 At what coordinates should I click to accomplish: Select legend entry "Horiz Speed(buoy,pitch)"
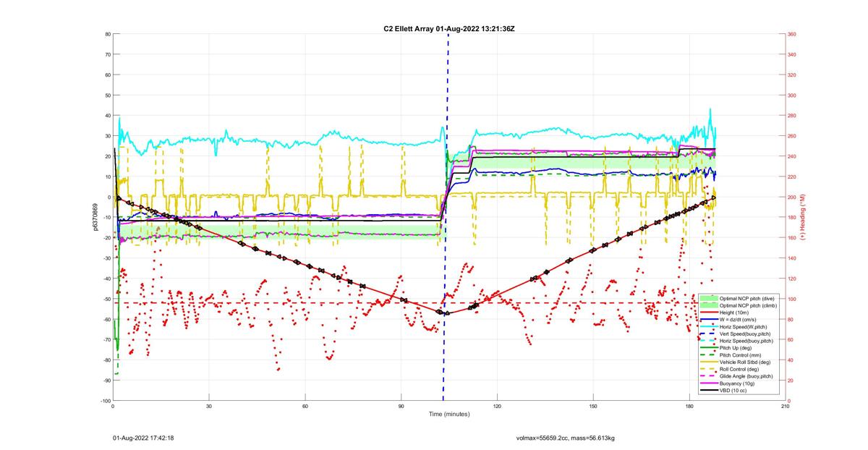point(747,341)
